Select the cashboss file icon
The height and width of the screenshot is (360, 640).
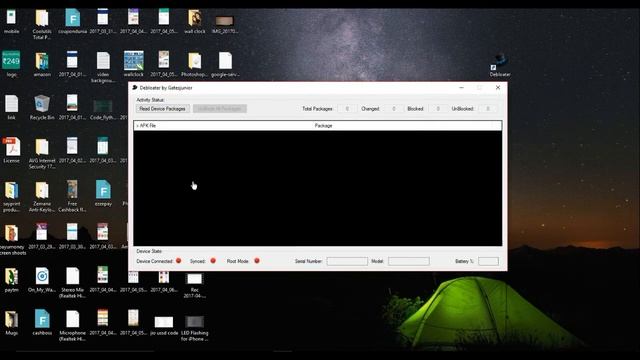[42, 322]
